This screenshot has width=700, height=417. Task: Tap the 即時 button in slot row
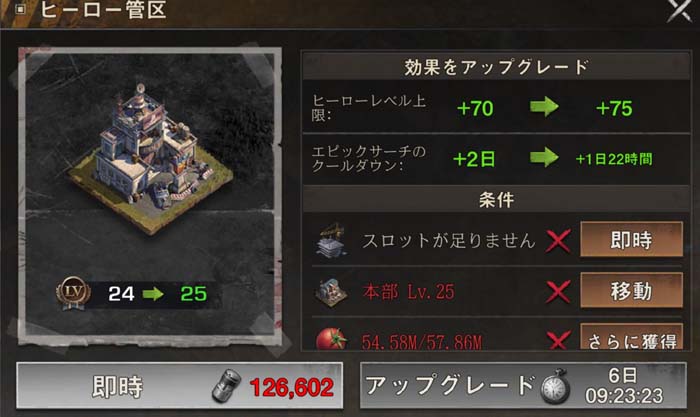pos(631,240)
